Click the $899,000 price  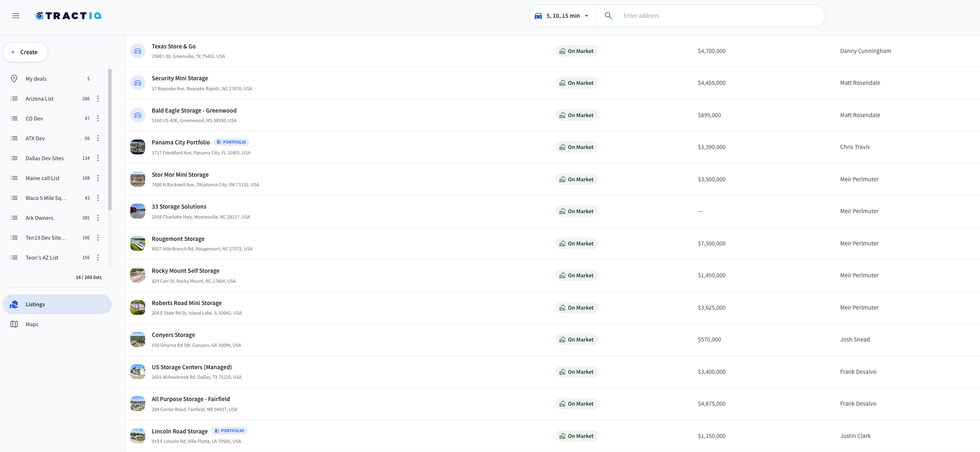click(x=709, y=115)
